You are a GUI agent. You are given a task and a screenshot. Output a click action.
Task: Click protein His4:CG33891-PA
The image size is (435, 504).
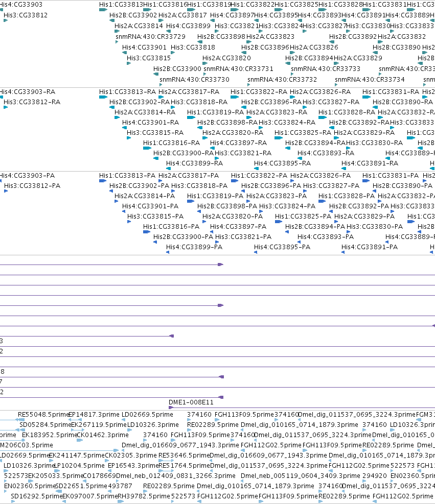[x=370, y=247]
